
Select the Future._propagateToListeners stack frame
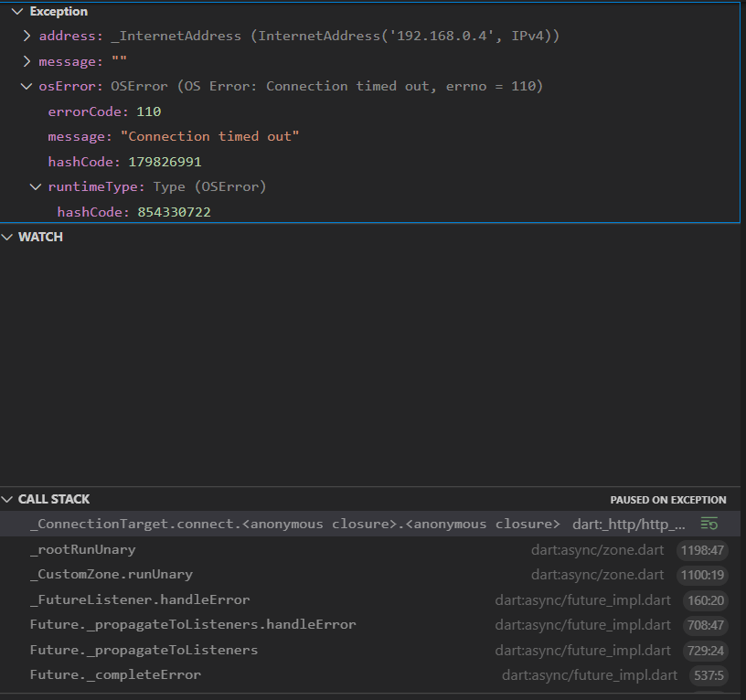point(370,650)
